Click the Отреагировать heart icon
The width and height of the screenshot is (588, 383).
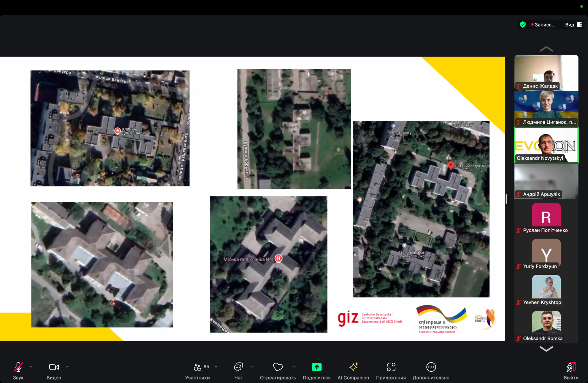tap(278, 367)
